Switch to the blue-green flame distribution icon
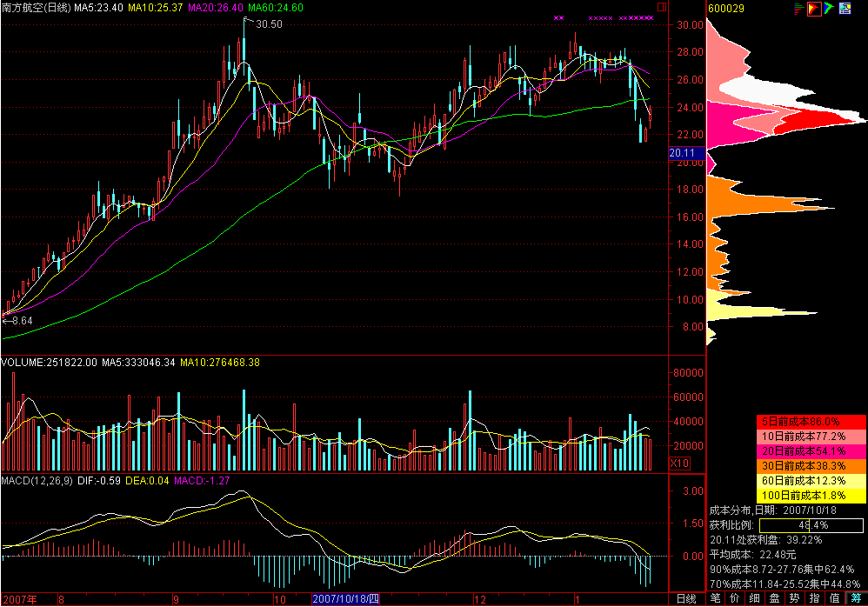The width and height of the screenshot is (868, 607). click(x=829, y=9)
